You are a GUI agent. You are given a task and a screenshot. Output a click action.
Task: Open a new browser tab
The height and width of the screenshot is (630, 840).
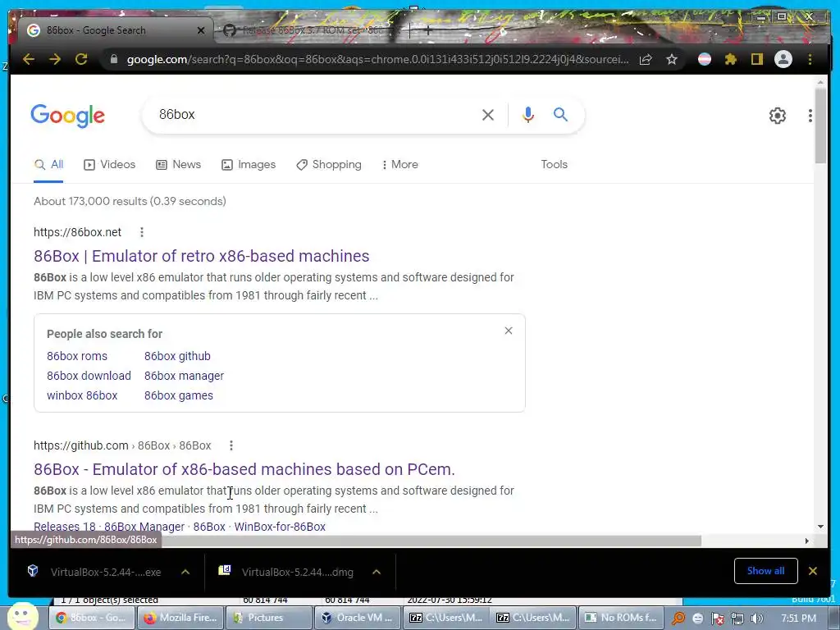(x=427, y=30)
